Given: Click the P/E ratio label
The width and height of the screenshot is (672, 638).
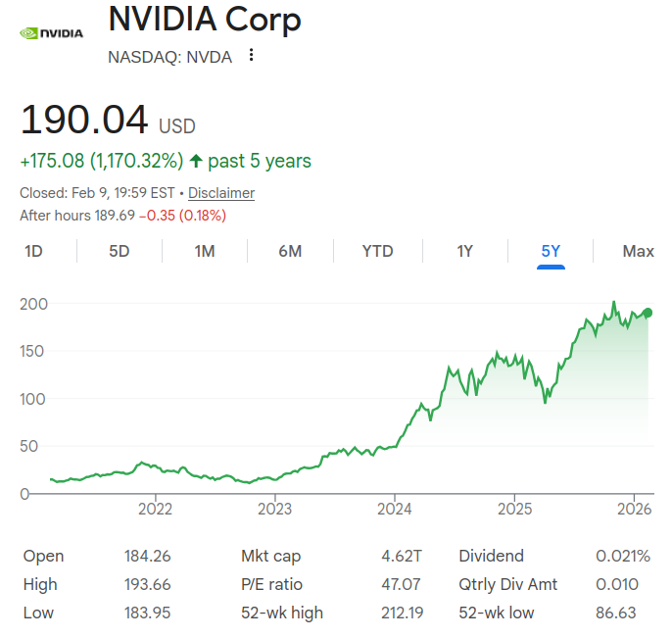Looking at the screenshot, I should click(x=270, y=584).
